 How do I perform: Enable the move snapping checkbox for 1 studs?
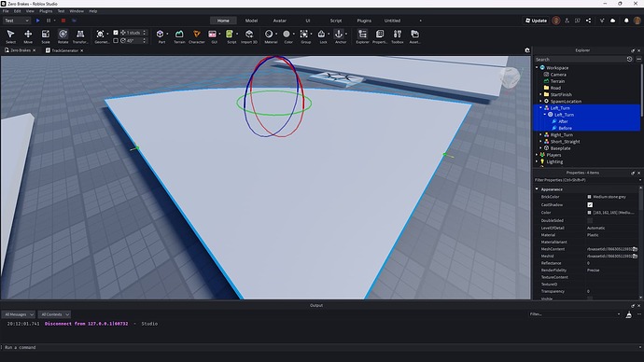(x=116, y=33)
